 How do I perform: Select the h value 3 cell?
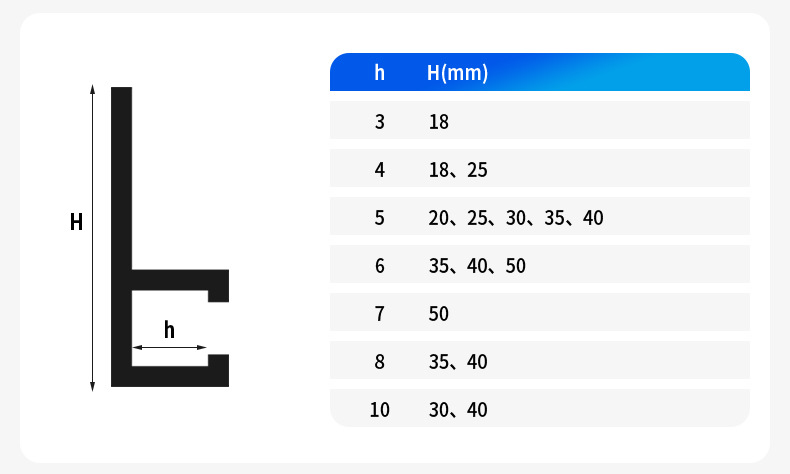[x=379, y=122]
